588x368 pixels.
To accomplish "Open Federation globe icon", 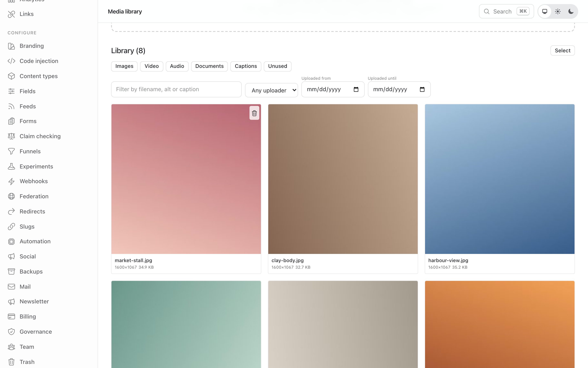I will tap(11, 196).
